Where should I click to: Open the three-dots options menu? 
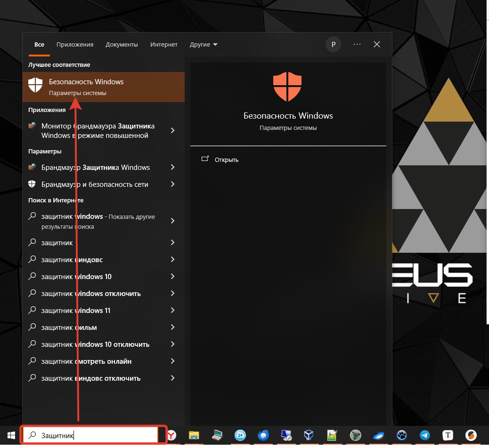pos(357,44)
